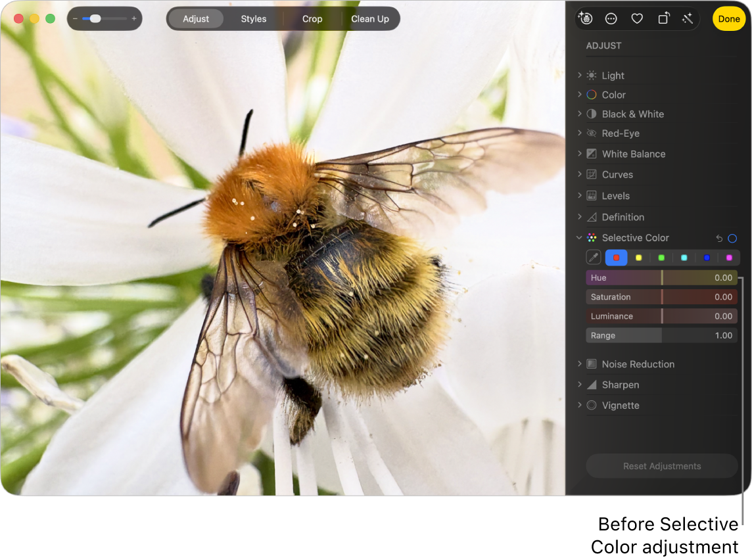Toggle the Selective Color blue circle on/off
Viewport: 752px width, 560px height.
[732, 239]
